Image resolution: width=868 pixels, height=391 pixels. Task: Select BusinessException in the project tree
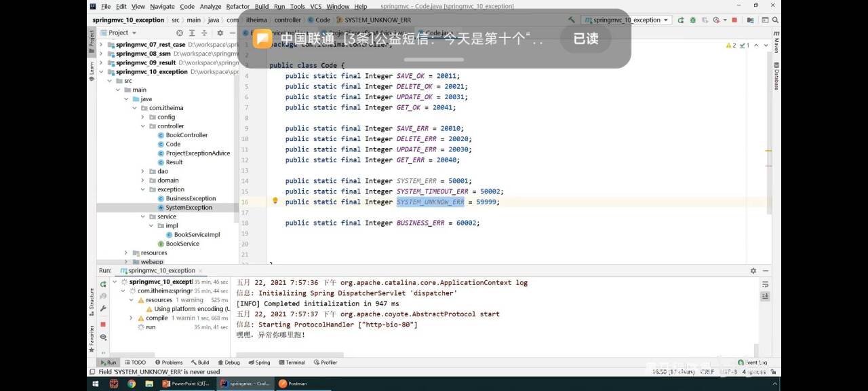point(186,198)
